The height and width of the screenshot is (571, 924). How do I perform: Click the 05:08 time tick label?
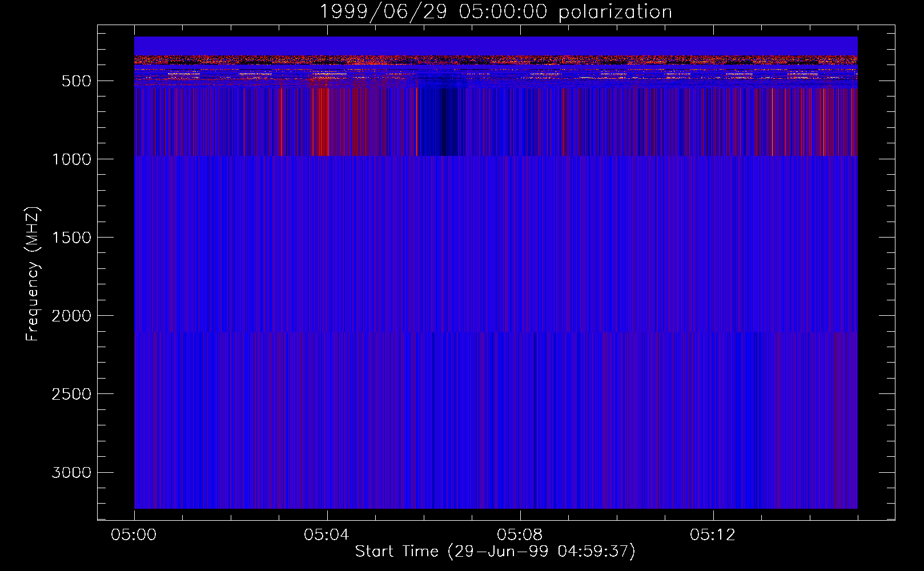520,535
